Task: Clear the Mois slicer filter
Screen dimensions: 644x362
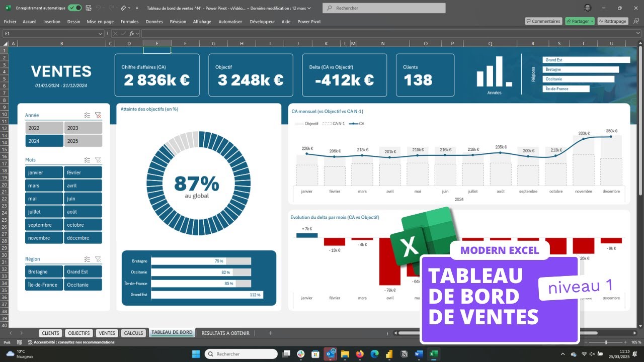Action: pos(98,160)
